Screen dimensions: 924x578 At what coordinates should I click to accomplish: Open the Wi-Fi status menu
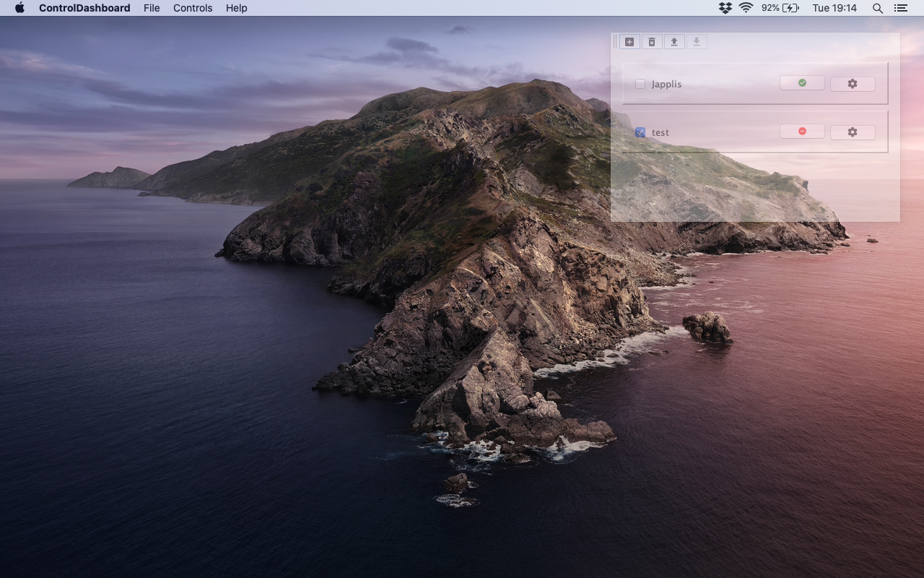coord(746,8)
